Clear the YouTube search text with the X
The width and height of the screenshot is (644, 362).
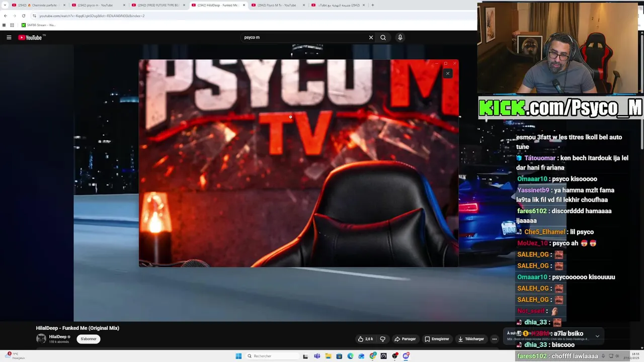tap(371, 37)
